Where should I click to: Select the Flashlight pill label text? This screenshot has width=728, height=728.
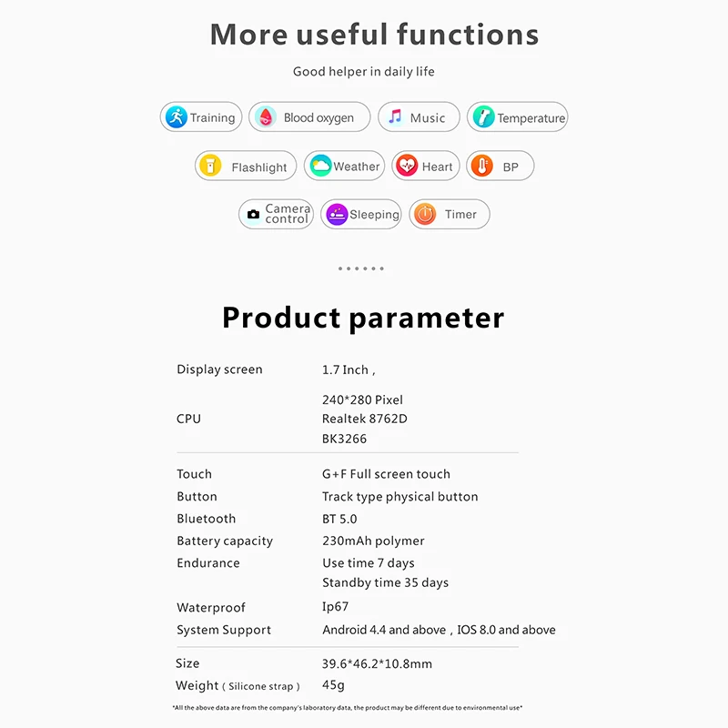click(x=259, y=167)
